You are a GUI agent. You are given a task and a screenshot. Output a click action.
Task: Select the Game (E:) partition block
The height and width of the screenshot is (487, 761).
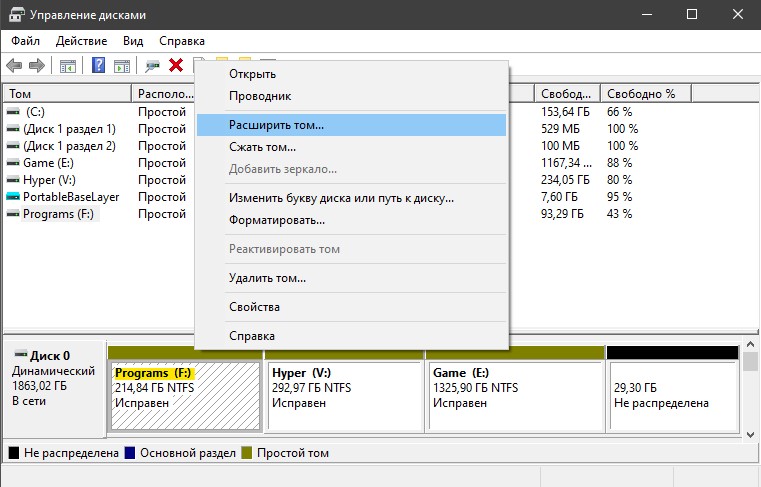click(x=515, y=396)
